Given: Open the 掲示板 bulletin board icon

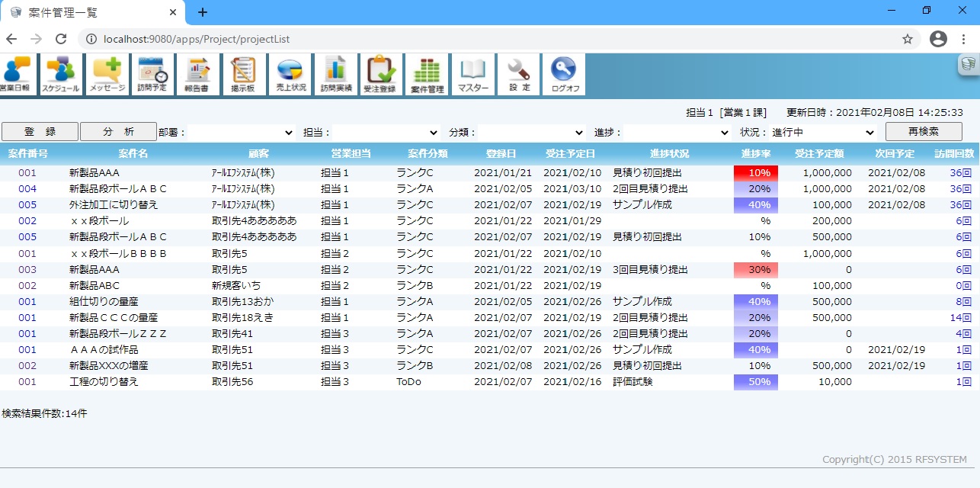Looking at the screenshot, I should click(x=244, y=75).
